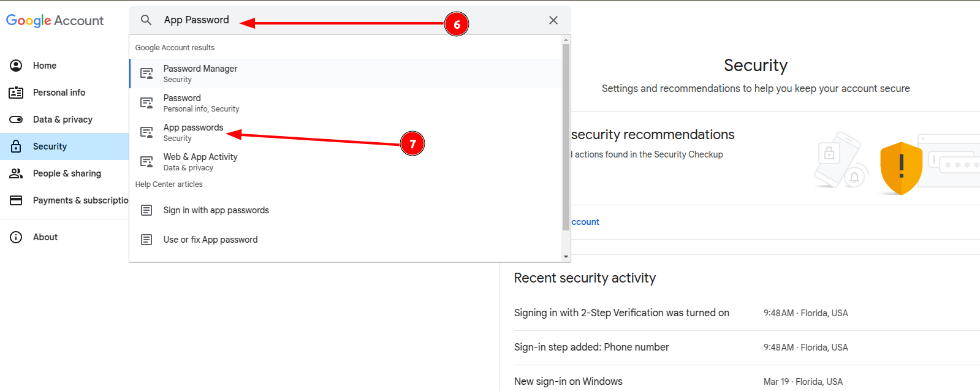980x391 pixels.
Task: Click the results list scrollbar down arrow
Action: tap(566, 257)
